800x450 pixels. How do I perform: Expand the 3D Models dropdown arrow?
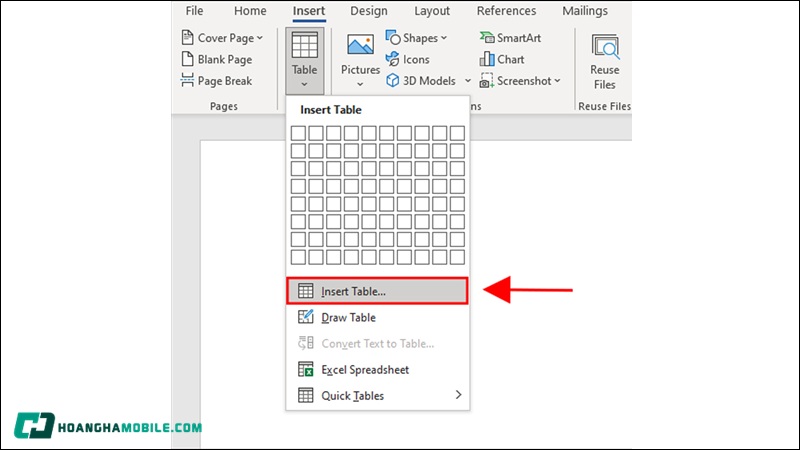(467, 81)
